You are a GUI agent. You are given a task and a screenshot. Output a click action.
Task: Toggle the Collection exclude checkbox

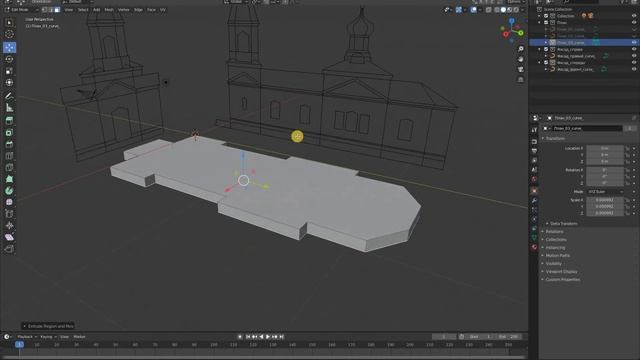point(546,16)
